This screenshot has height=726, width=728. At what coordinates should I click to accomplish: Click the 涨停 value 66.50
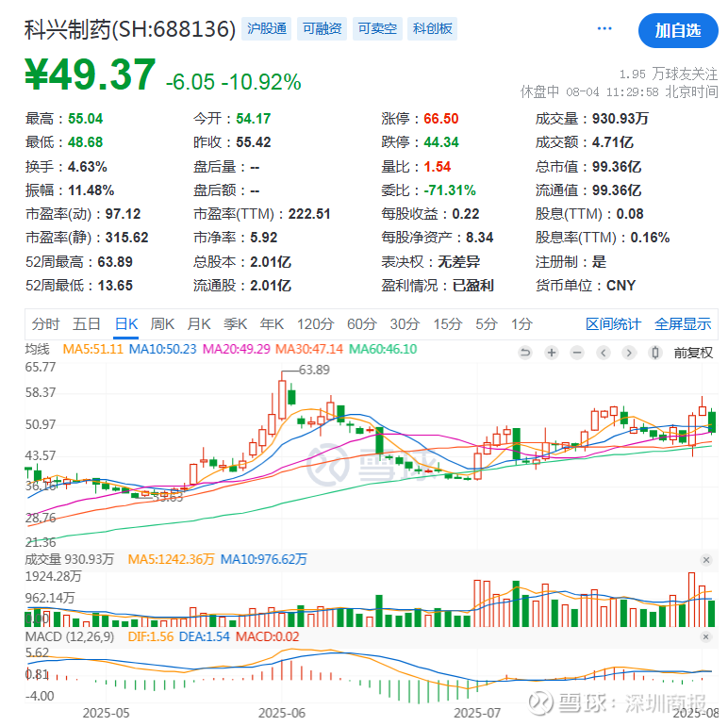tap(441, 119)
